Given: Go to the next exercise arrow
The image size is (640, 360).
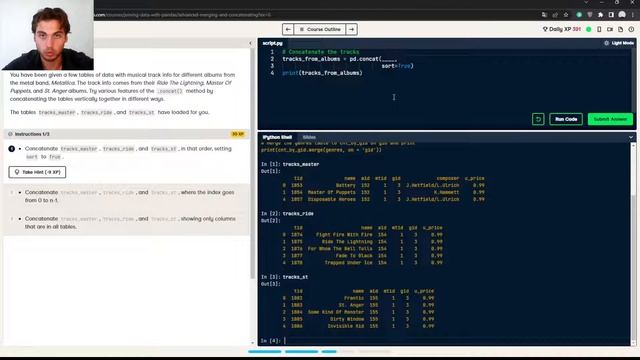Looking at the screenshot, I should [x=351, y=29].
